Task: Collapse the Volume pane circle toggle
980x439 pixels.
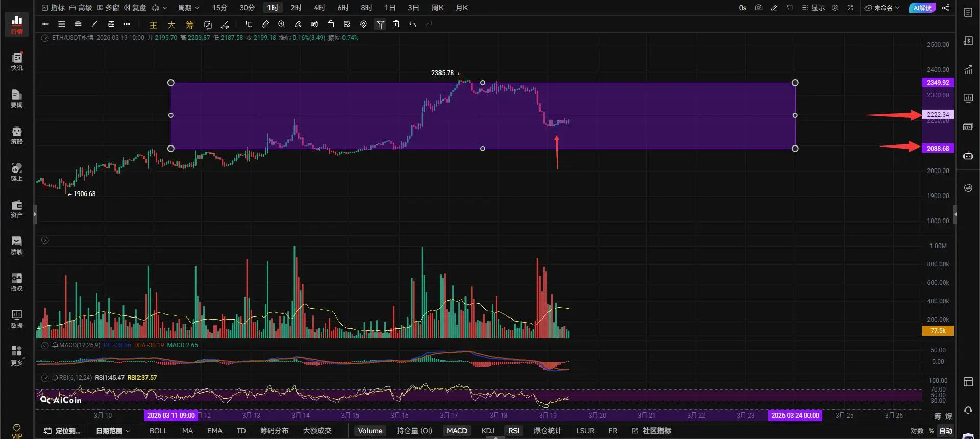Action: [x=45, y=240]
